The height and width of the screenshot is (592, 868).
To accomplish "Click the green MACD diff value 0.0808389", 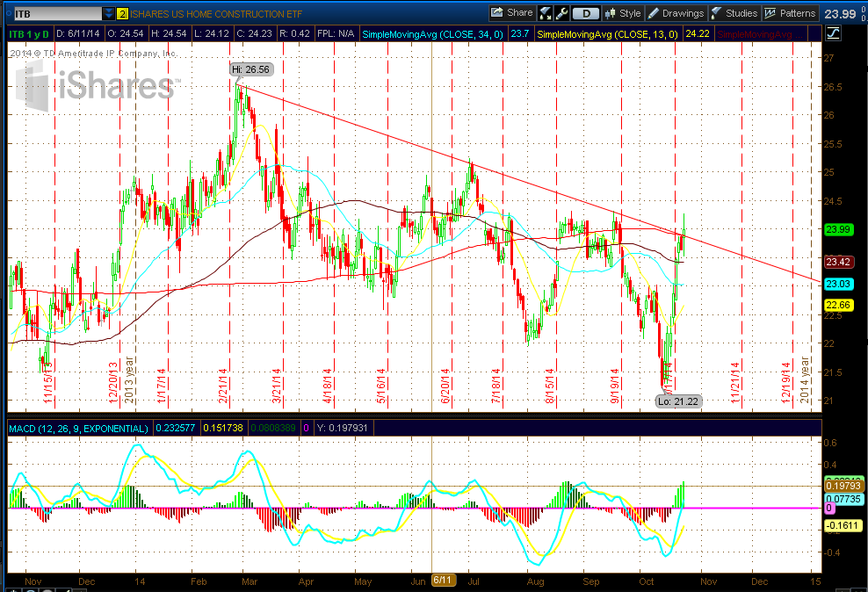I will [273, 429].
